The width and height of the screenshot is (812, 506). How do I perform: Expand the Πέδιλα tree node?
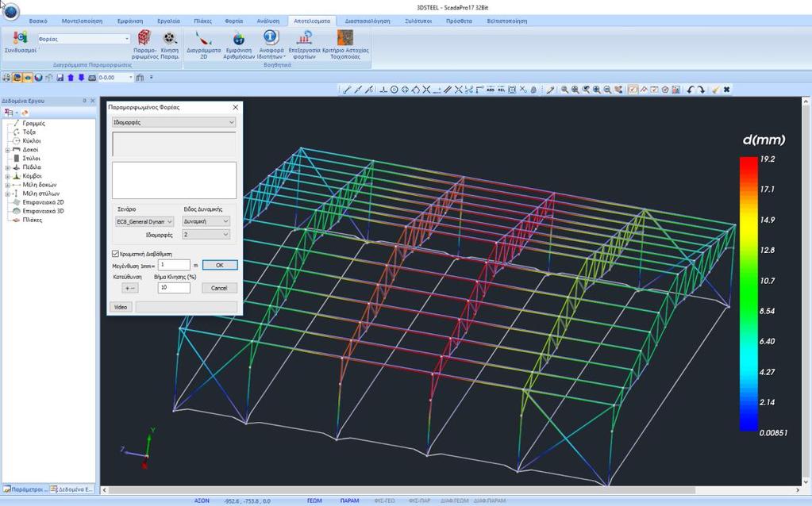(8, 167)
